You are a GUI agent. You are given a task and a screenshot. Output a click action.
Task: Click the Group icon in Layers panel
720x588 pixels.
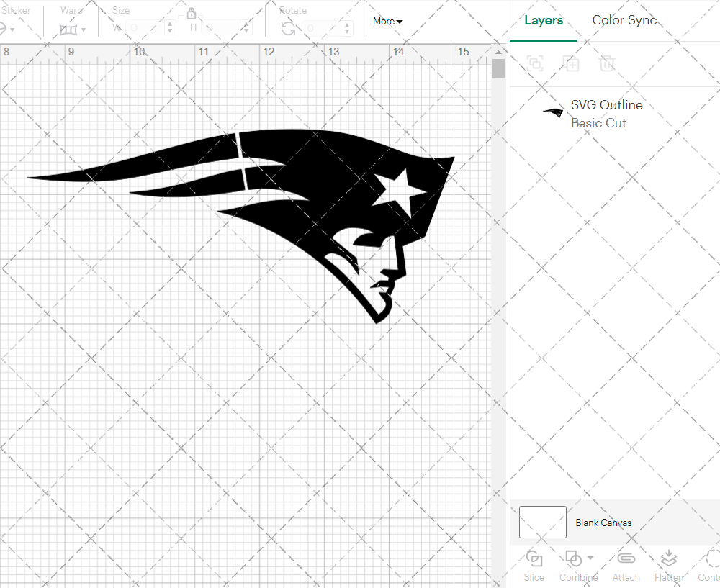535,63
